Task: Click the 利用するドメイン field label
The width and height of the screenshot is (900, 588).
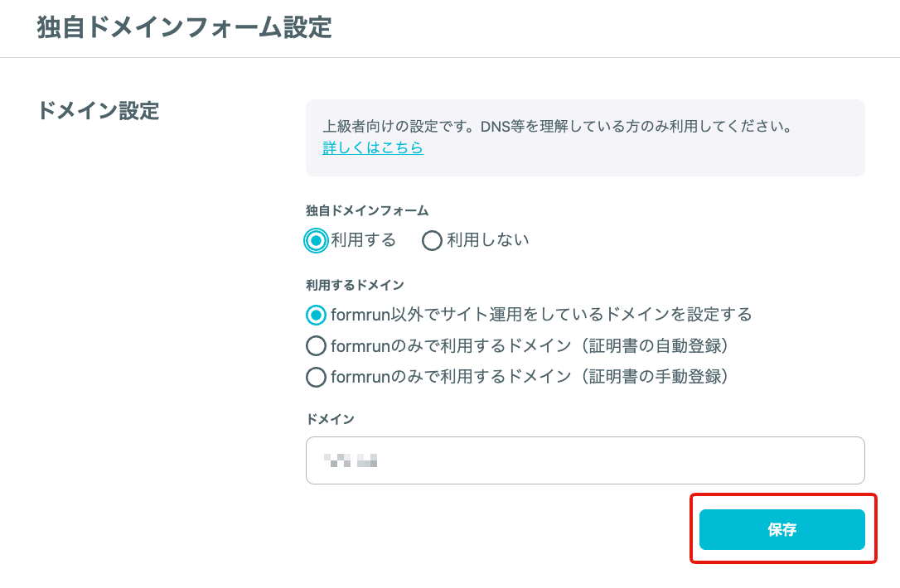Action: tap(355, 285)
